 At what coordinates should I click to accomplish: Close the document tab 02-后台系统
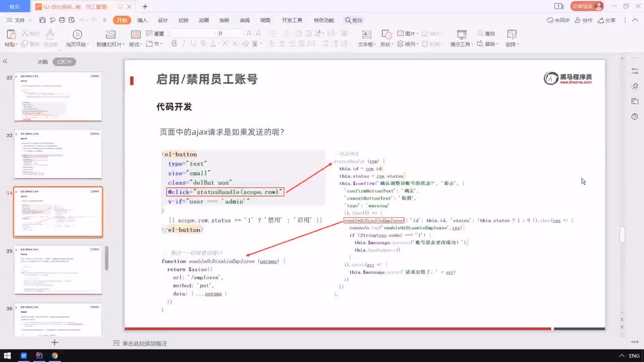click(129, 7)
